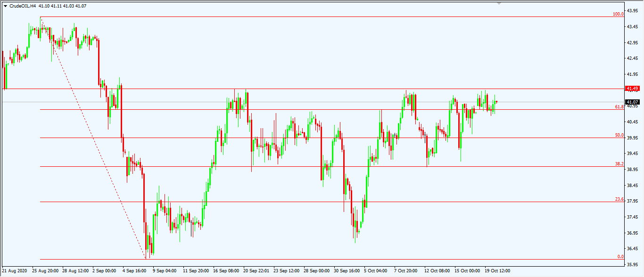This screenshot has height=277, width=644.
Task: Click the 28 Aug 12:00 time label
Action: tap(76, 271)
